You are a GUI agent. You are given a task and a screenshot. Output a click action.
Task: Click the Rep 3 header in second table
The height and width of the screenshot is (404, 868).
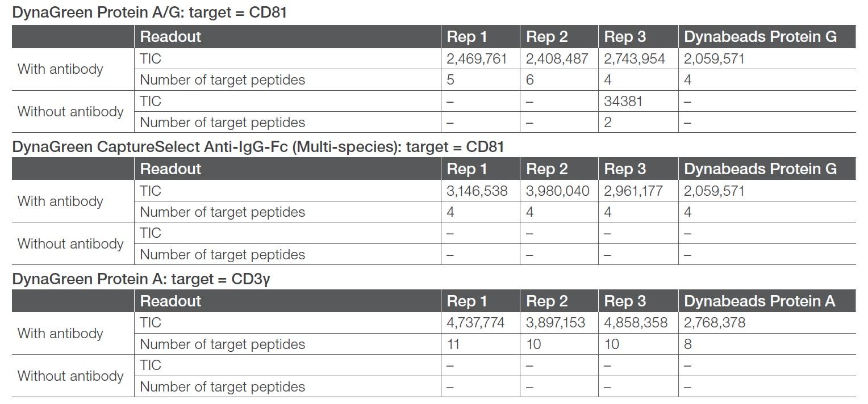point(625,169)
